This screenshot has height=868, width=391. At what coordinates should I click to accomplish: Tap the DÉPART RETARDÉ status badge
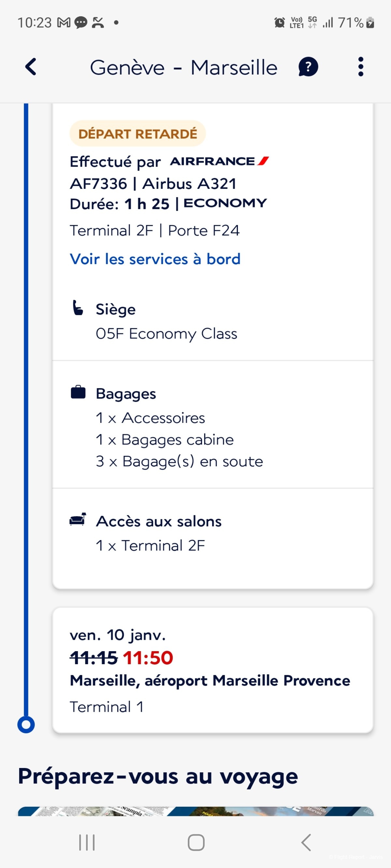tap(138, 133)
